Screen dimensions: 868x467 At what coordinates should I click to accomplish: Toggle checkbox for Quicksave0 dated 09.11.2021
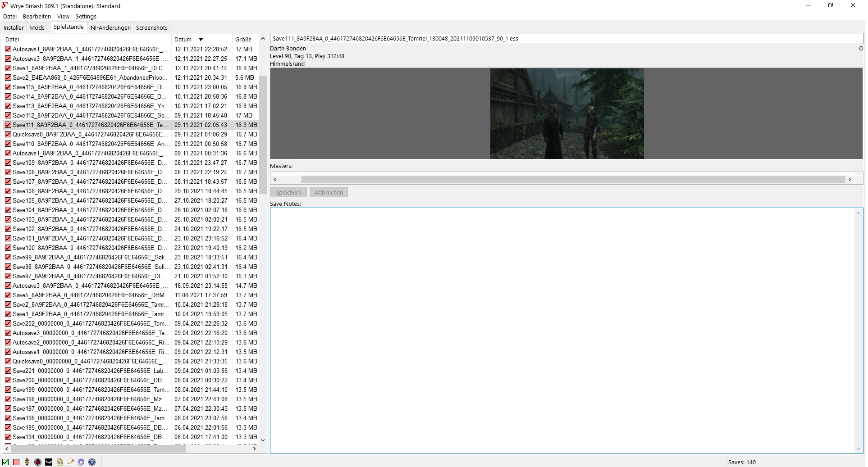(x=8, y=135)
